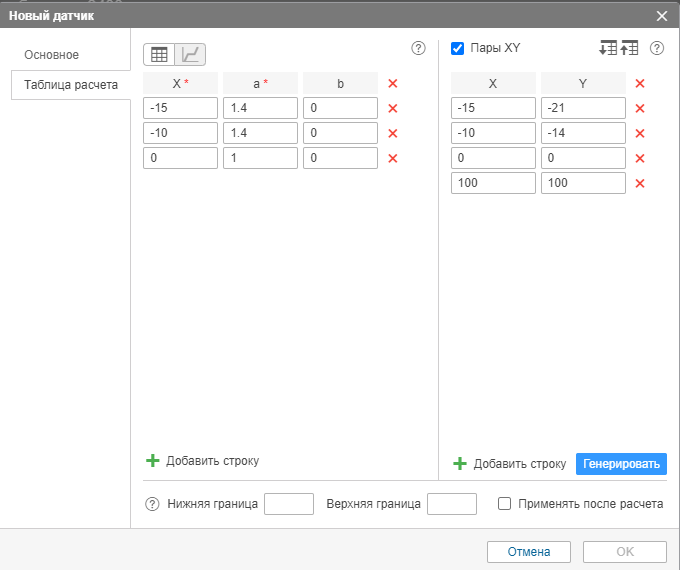Uncheck the Пары XY checkbox
This screenshot has width=680, height=570.
[458, 48]
